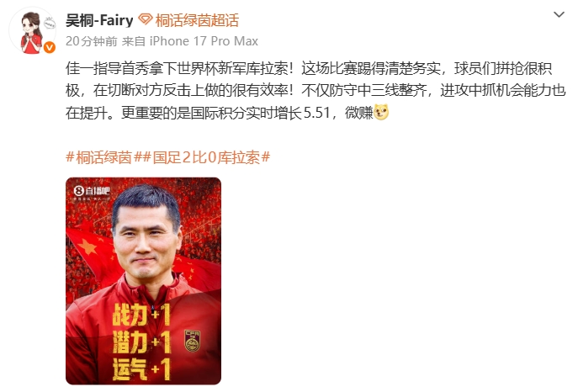Click the CFA team crest badge
578x392 pixels.
(x=192, y=341)
